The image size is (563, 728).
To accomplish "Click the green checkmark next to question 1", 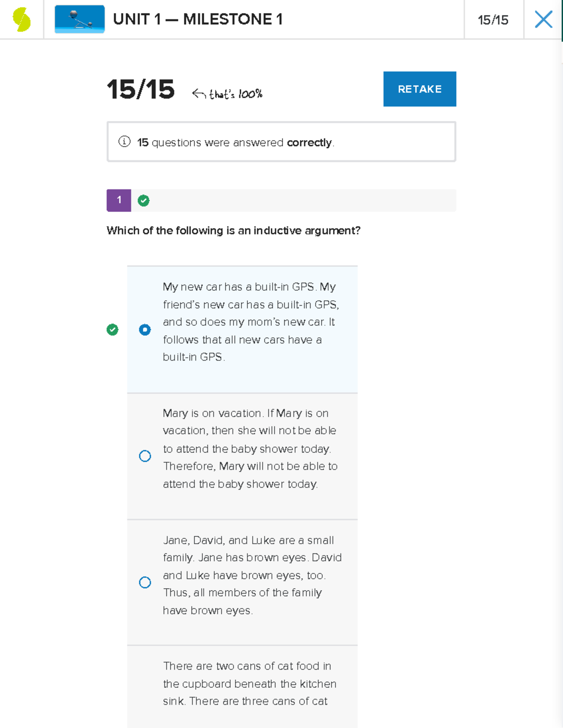I will [x=144, y=201].
